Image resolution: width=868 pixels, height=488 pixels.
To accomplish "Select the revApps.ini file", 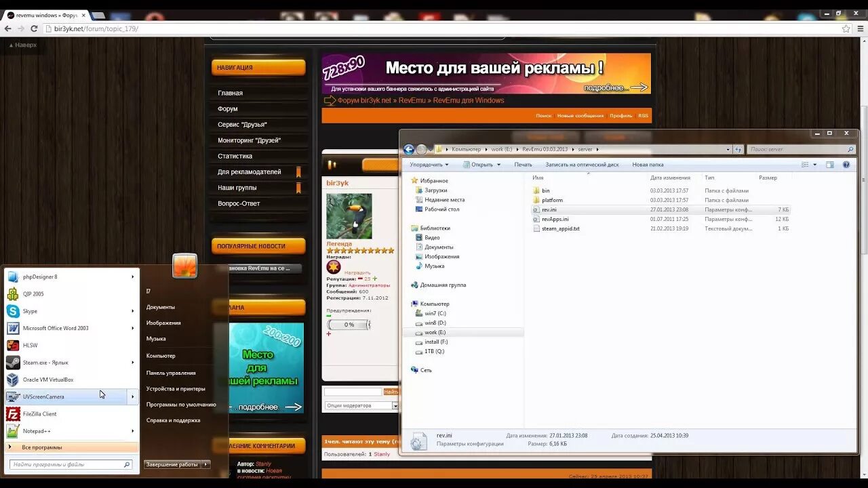I will pos(555,219).
